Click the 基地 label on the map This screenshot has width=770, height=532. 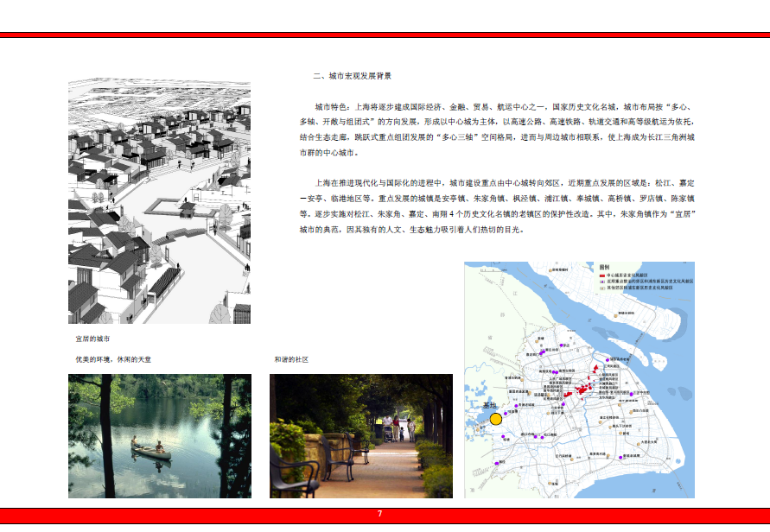490,405
